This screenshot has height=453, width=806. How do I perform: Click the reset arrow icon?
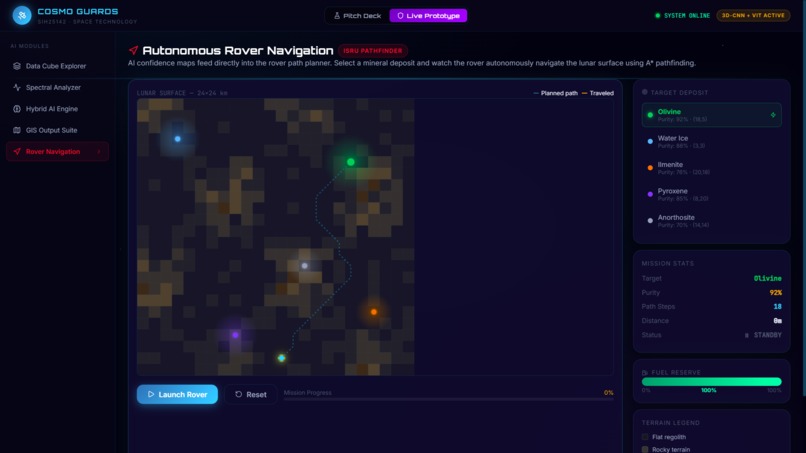[x=239, y=394]
